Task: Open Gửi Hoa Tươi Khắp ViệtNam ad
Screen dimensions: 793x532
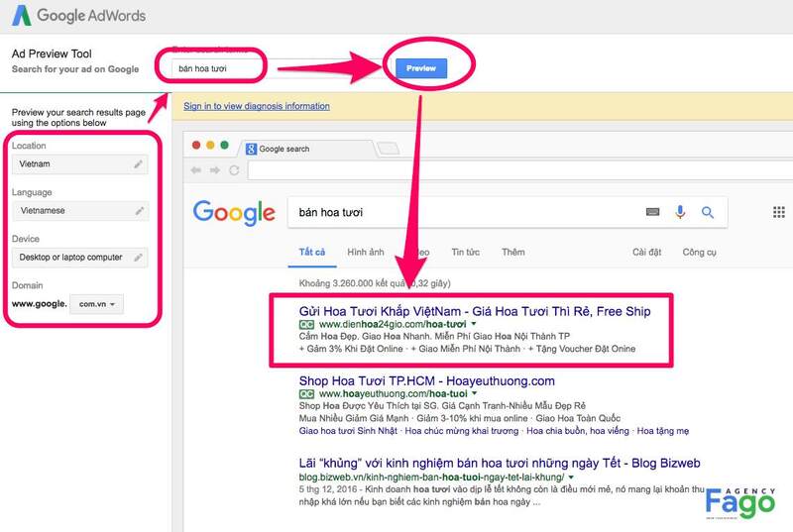Action: tap(475, 311)
